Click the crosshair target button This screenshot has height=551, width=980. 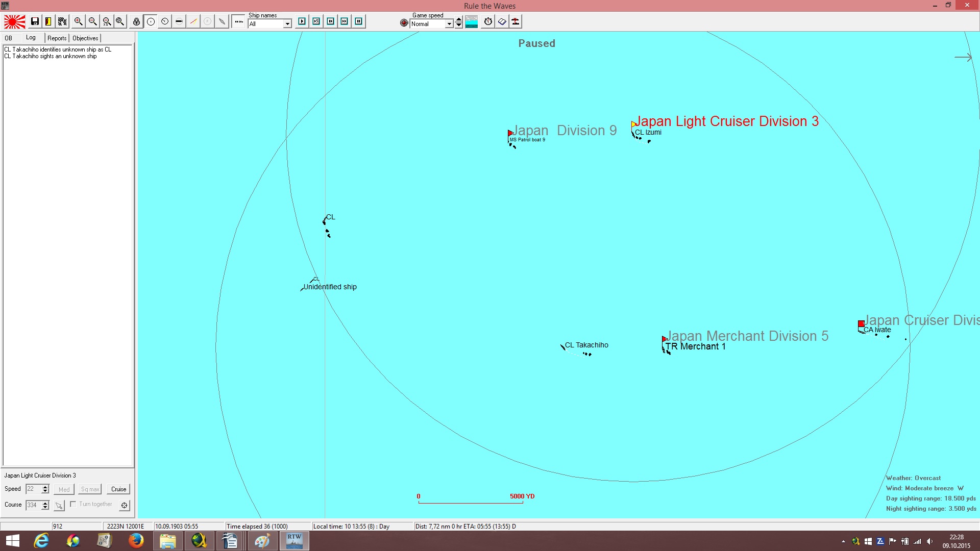124,505
